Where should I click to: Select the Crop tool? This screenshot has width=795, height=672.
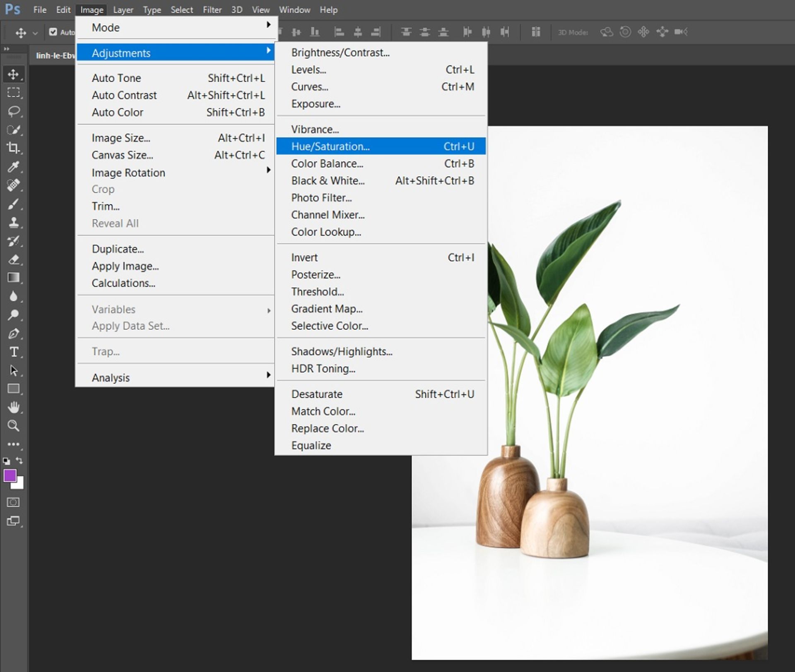coord(14,148)
